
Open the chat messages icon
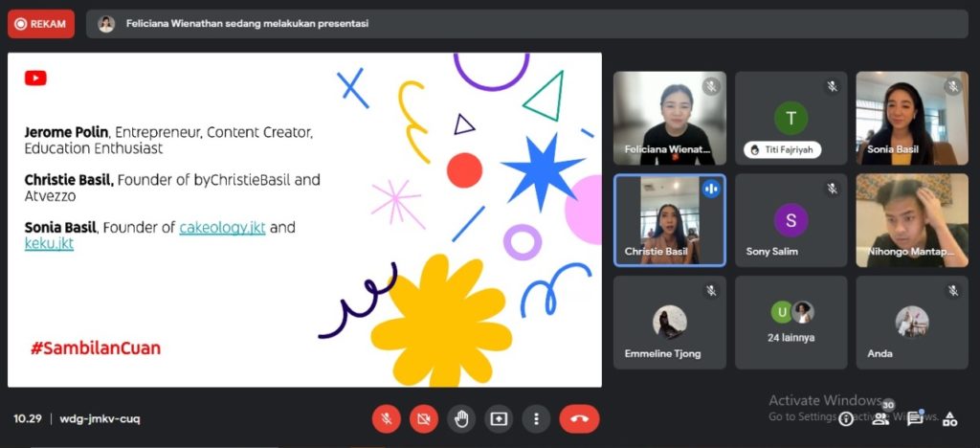coord(915,418)
